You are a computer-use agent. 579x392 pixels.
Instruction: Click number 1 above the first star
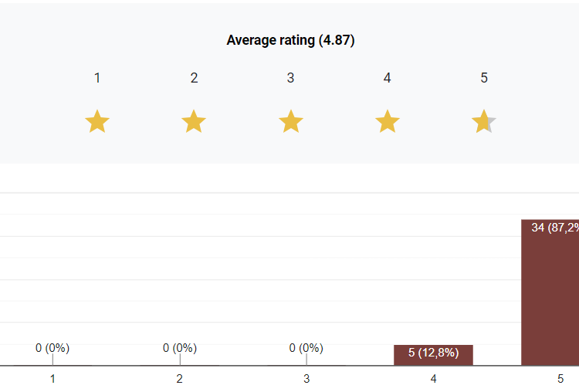(x=97, y=78)
